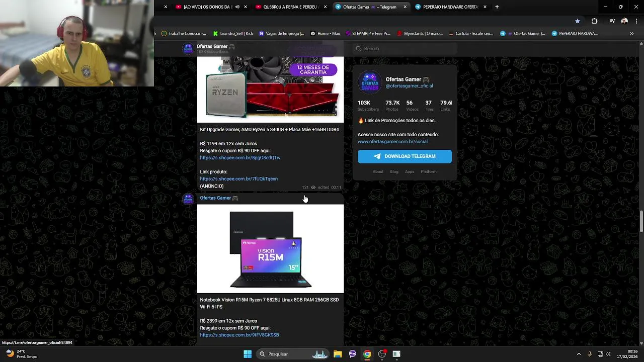Click the Ofertas Gamer logo in info card

[370, 82]
